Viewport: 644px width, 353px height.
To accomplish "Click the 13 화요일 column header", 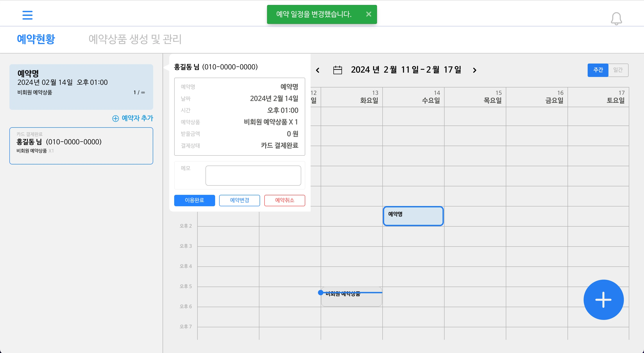I will tap(352, 97).
